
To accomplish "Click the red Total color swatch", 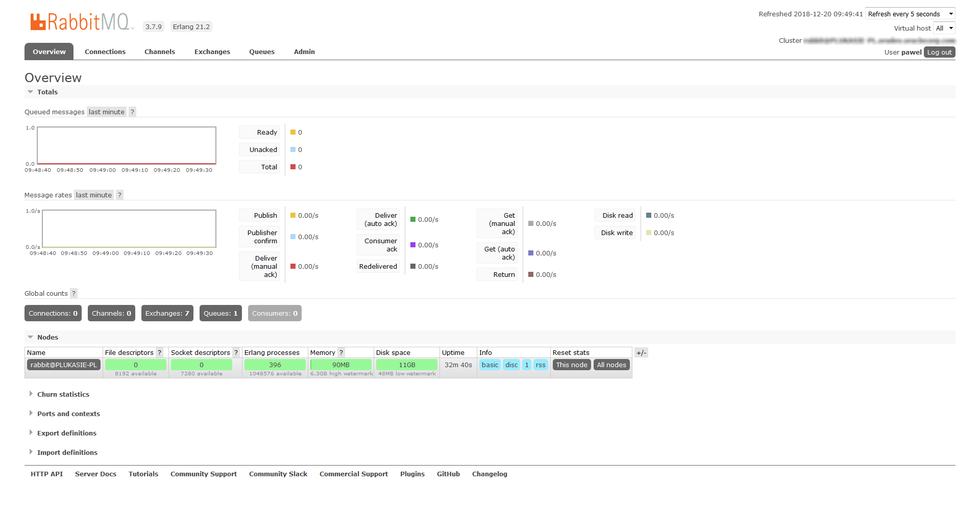I will [x=293, y=167].
